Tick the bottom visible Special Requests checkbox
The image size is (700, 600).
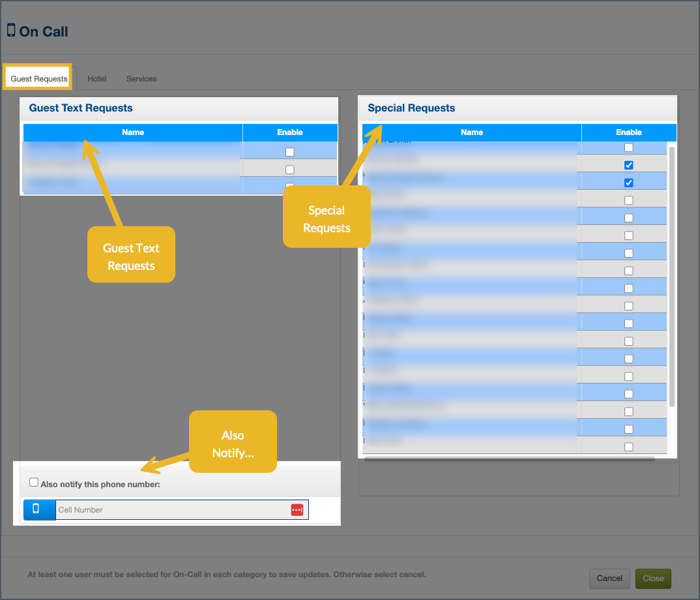click(629, 447)
